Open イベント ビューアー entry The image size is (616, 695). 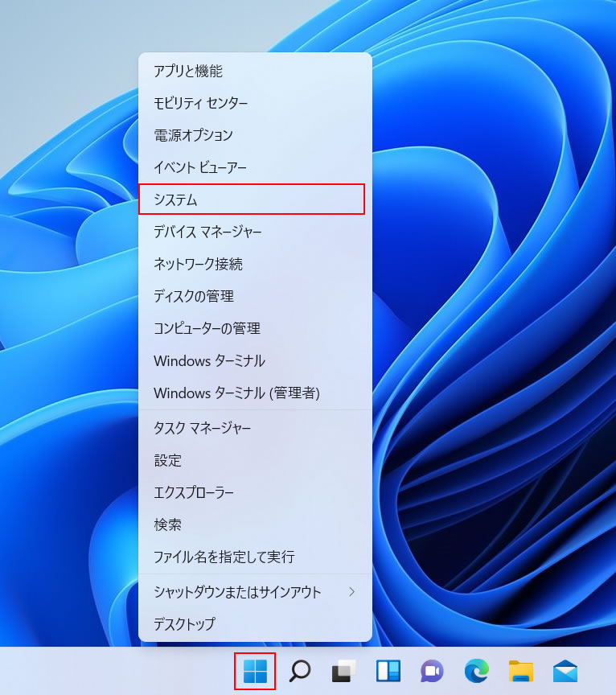click(x=255, y=167)
